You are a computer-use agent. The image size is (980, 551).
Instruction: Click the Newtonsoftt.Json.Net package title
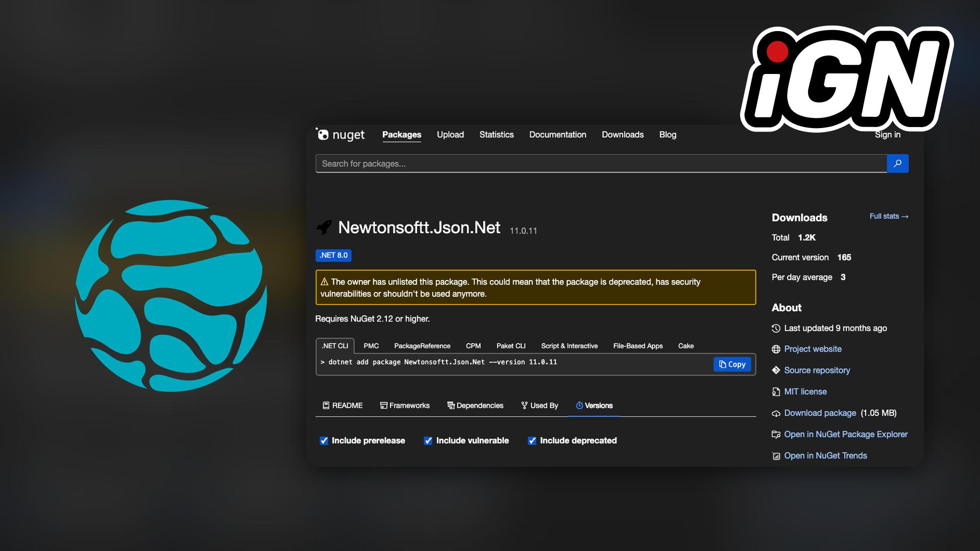coord(419,228)
